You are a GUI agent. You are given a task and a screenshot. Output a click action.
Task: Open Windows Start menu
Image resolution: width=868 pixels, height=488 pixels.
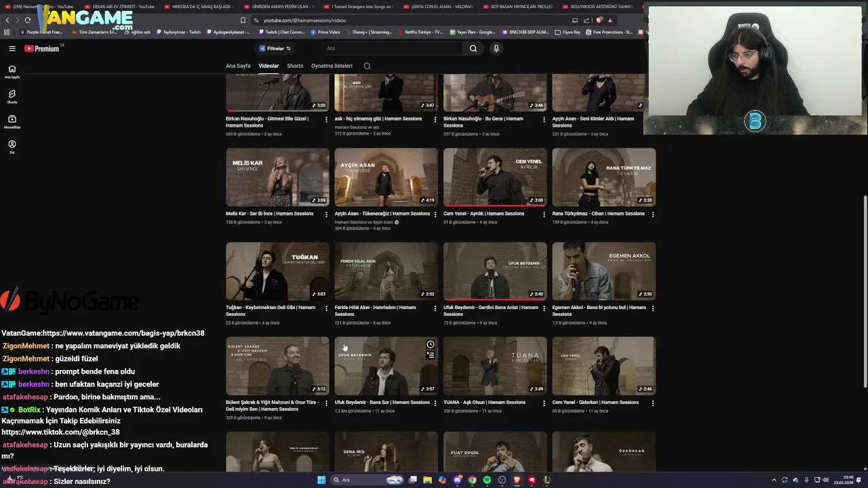(321, 480)
